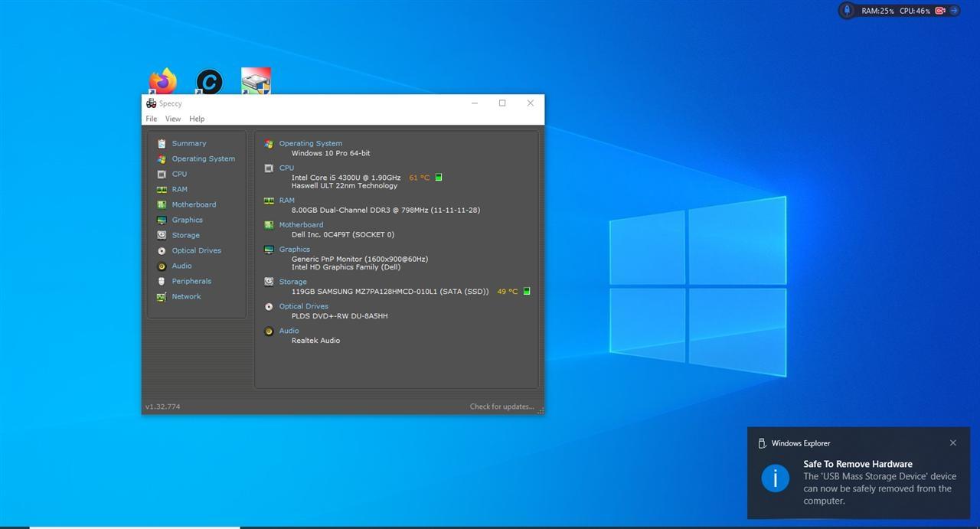
Task: Click the 8.00GB Dual-Channel DDR3 text
Action: coord(385,210)
